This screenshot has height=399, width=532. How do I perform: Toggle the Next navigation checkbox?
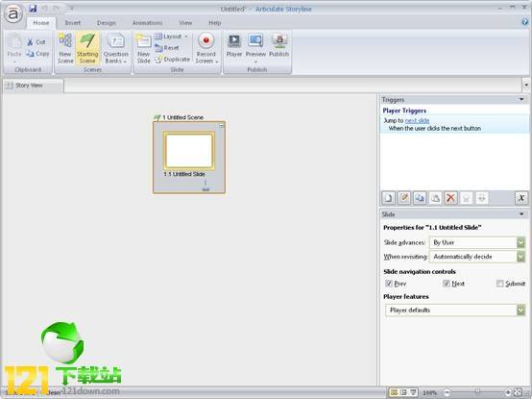point(447,284)
